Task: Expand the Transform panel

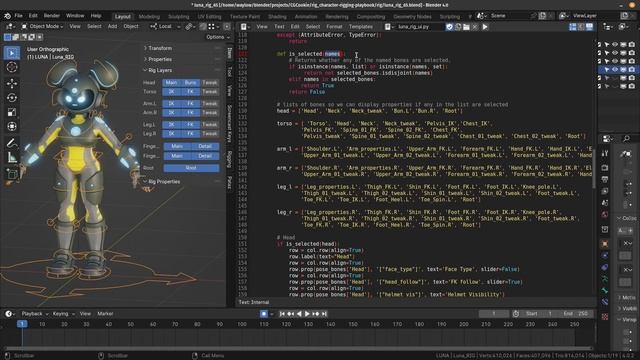Action: (x=160, y=48)
